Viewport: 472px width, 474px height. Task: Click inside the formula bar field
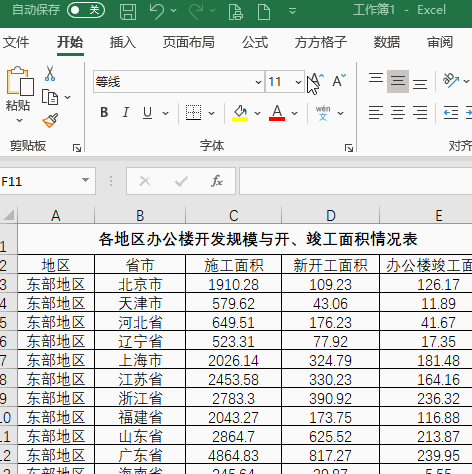click(x=356, y=181)
